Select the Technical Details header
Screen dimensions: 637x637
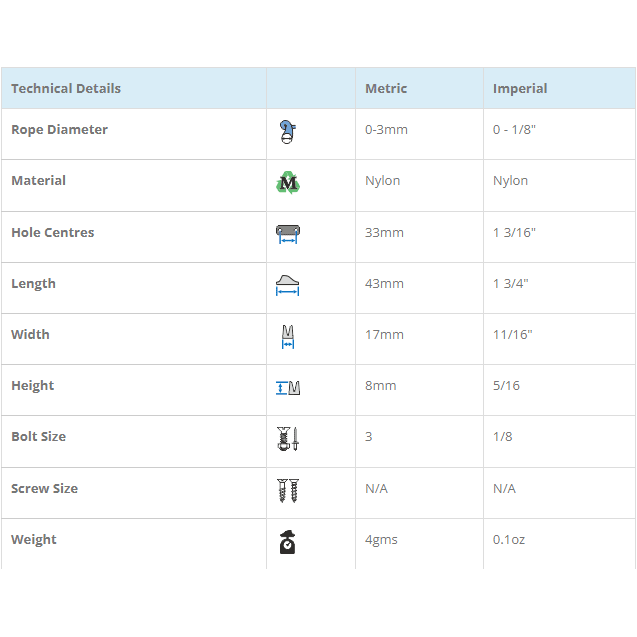point(66,89)
